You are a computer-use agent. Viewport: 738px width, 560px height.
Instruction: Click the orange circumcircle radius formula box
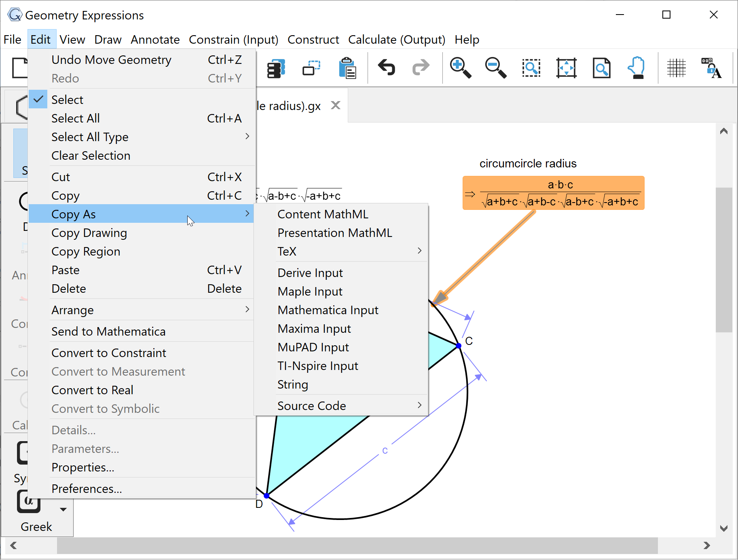pyautogui.click(x=553, y=193)
